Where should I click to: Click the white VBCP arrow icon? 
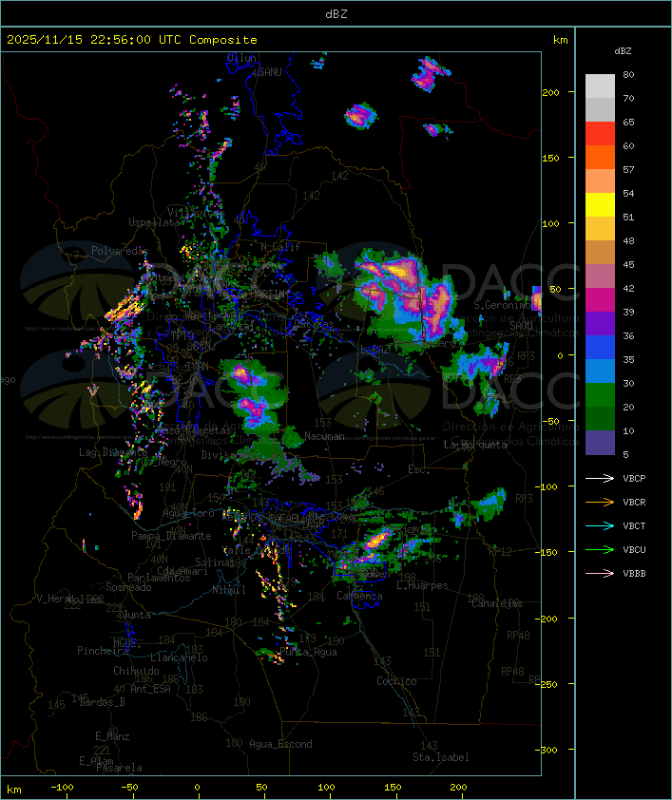click(600, 478)
